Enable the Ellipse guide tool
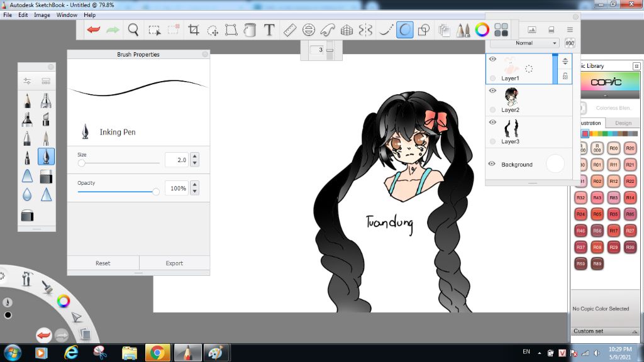 pos(308,30)
